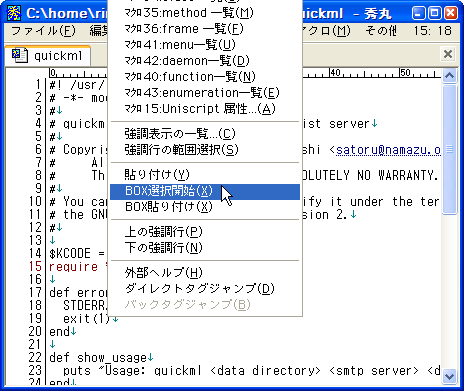Click the scrollbar down arrow
This screenshot has width=464, height=391.
pos(449,376)
